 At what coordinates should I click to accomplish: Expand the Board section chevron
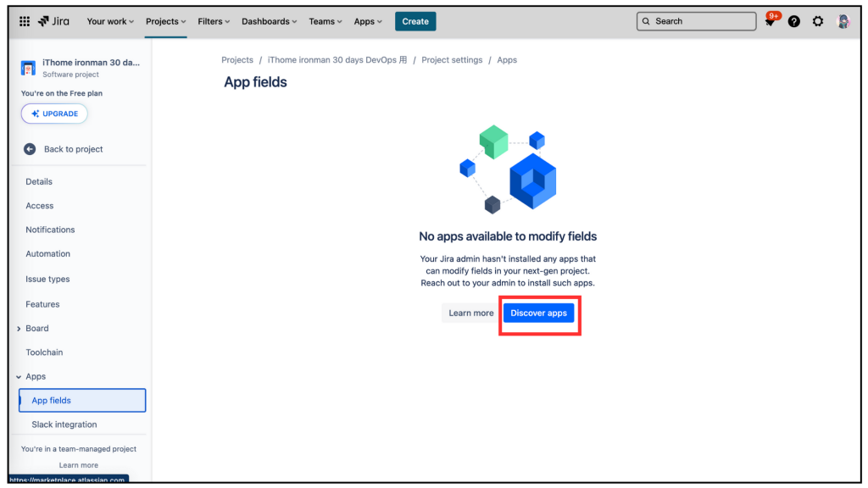point(19,329)
